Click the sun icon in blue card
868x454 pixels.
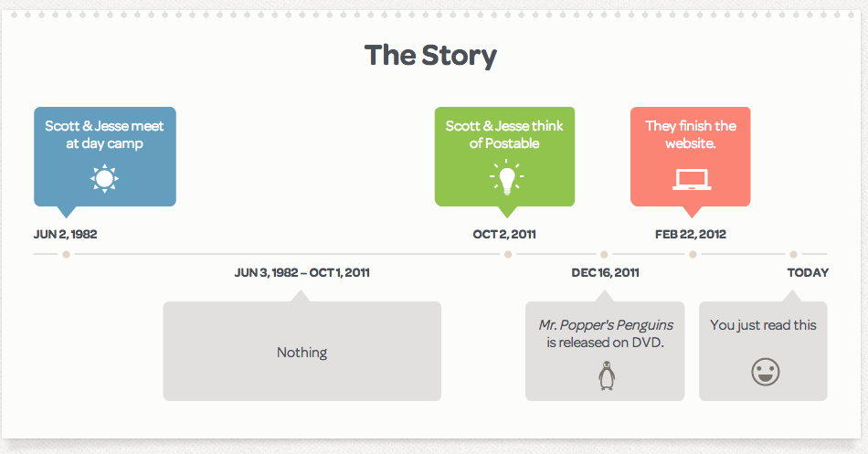pyautogui.click(x=104, y=177)
